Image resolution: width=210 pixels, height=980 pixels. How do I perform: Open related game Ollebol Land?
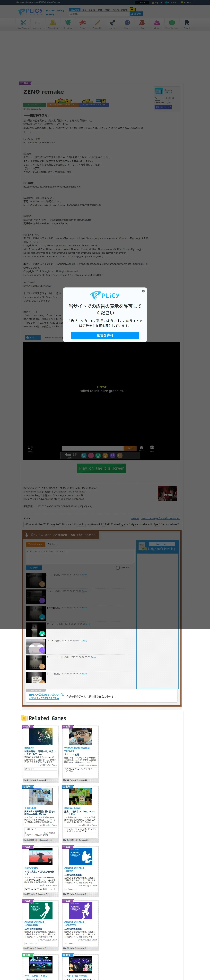72,808
